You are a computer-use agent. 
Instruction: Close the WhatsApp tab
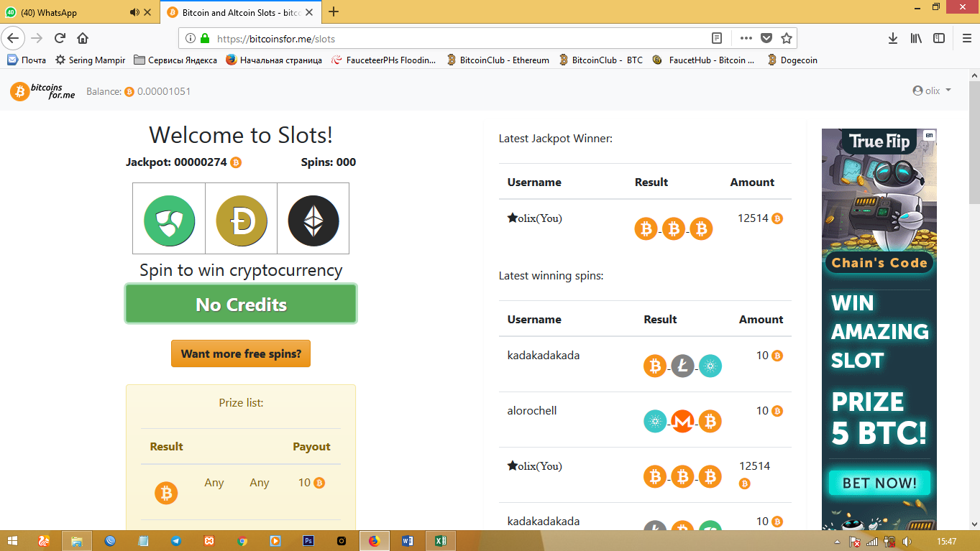148,12
